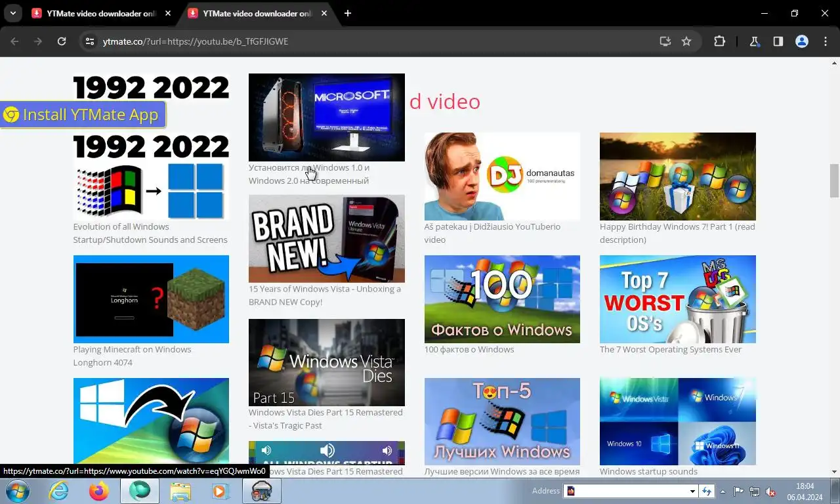Click the Address bar go/refresh button
Viewport: 840px width, 504px height.
[x=707, y=491]
